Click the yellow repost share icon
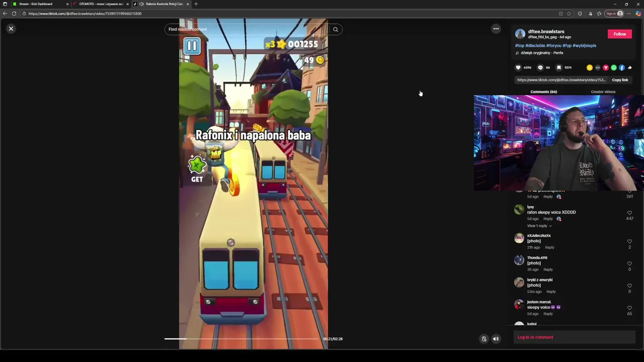 click(589, 67)
